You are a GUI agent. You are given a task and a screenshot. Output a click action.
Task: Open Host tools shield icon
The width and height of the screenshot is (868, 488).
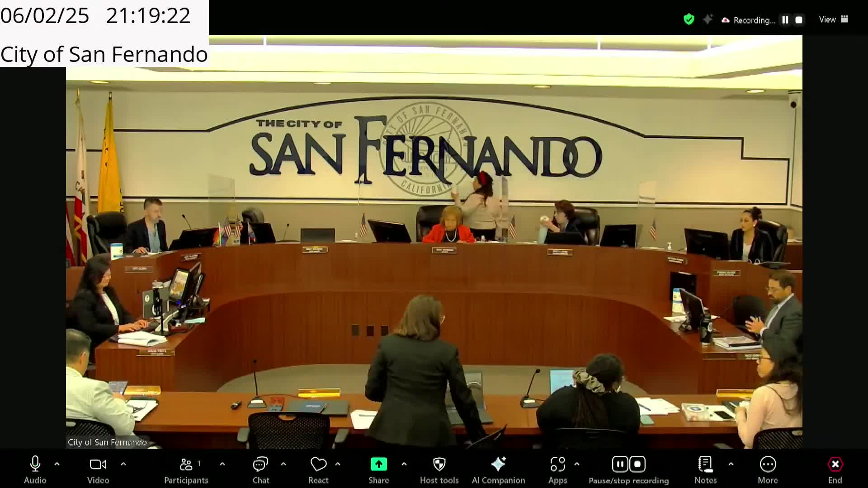(439, 465)
